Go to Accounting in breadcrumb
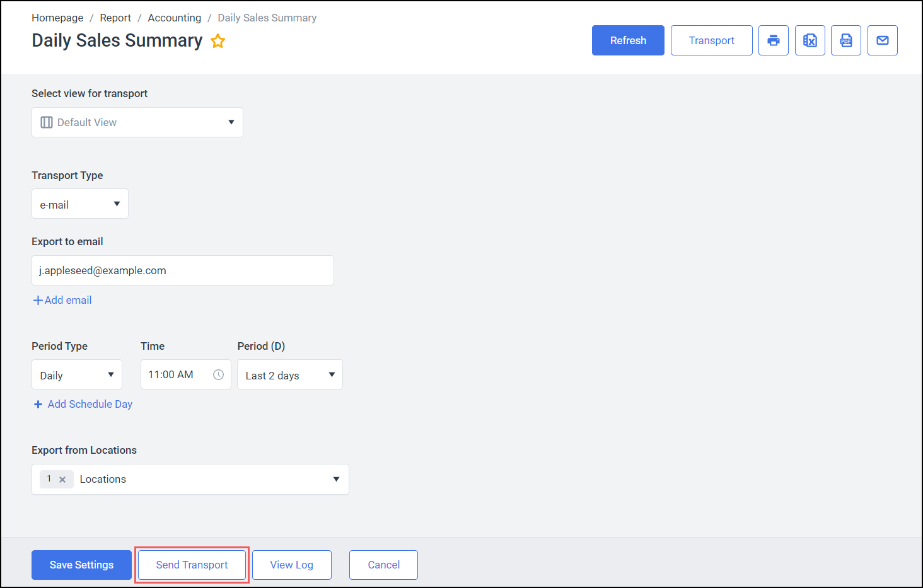 click(174, 18)
